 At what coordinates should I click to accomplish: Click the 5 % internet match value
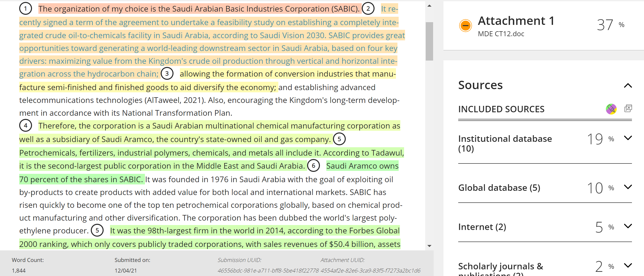point(604,227)
